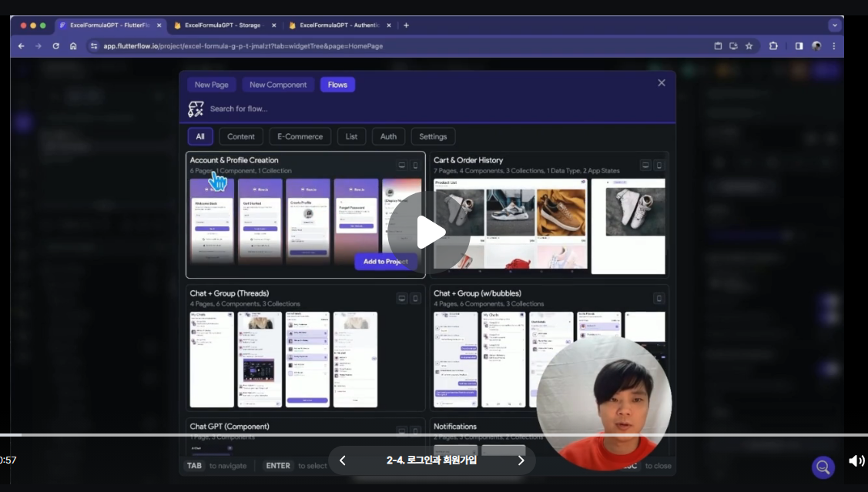Filter flows by List

point(351,137)
